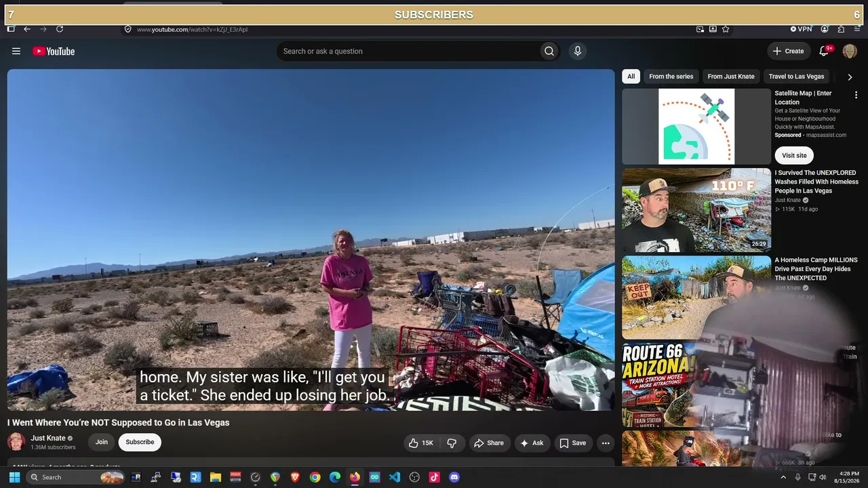Open more actions ellipsis under video
868x488 pixels.
tap(606, 443)
